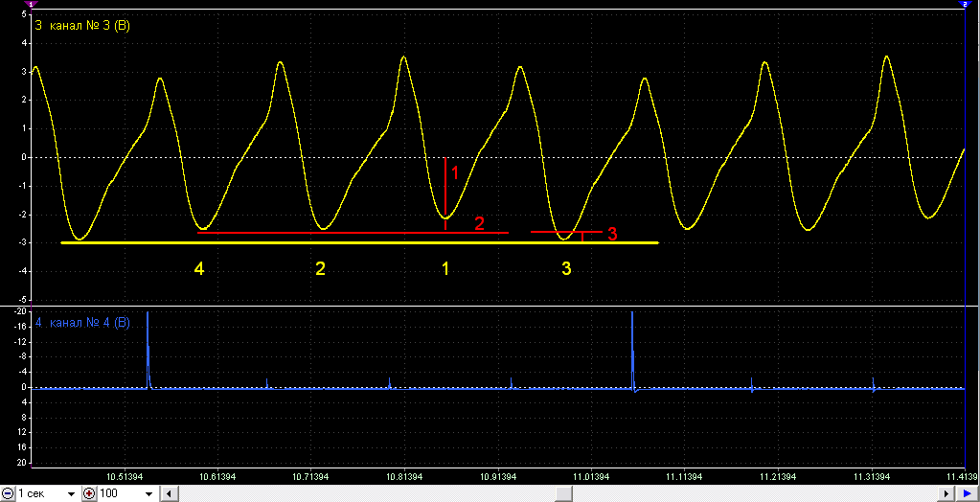Click the time axis label 10.81394
Image resolution: width=980 pixels, height=502 pixels.
404,477
